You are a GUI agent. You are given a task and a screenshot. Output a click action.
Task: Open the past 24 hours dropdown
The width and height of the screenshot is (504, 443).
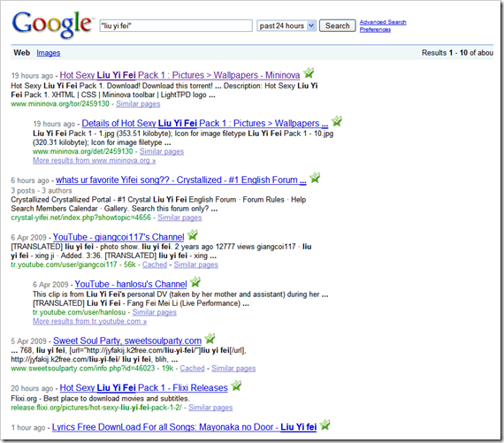286,26
